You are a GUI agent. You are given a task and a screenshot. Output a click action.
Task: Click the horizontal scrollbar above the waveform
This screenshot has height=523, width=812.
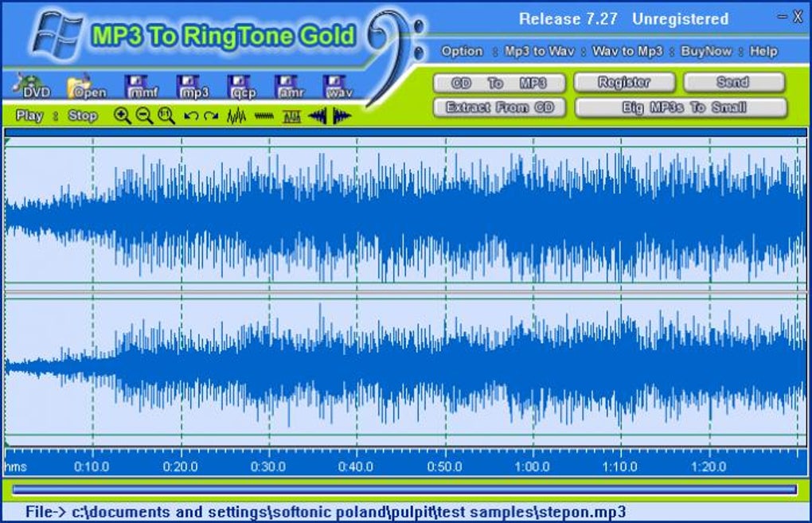[x=406, y=133]
